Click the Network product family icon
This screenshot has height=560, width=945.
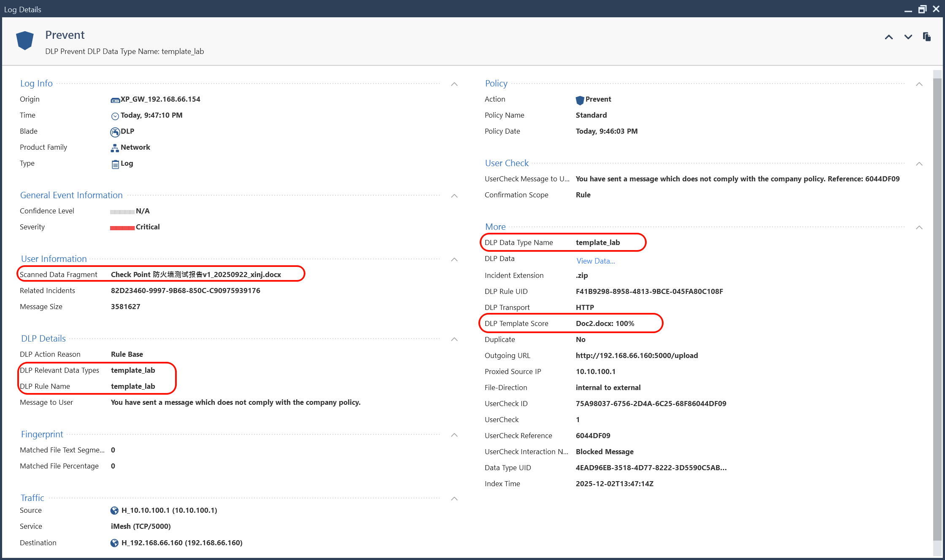115,148
